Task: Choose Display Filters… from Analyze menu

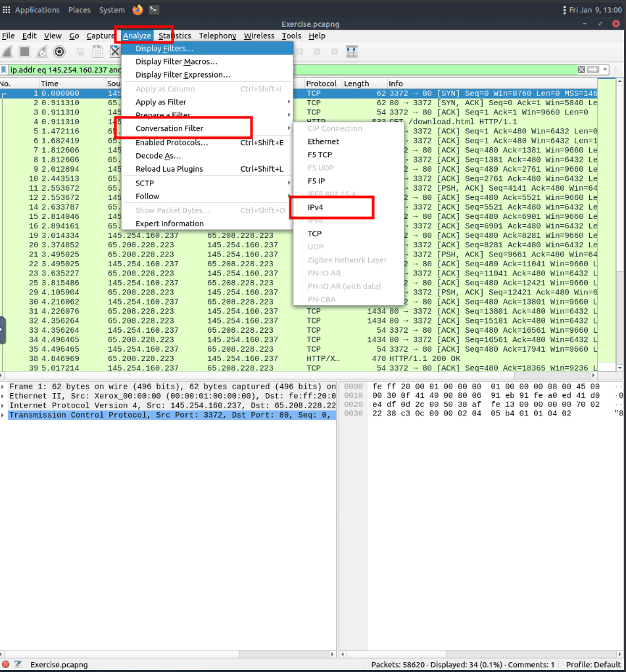Action: click(x=164, y=49)
